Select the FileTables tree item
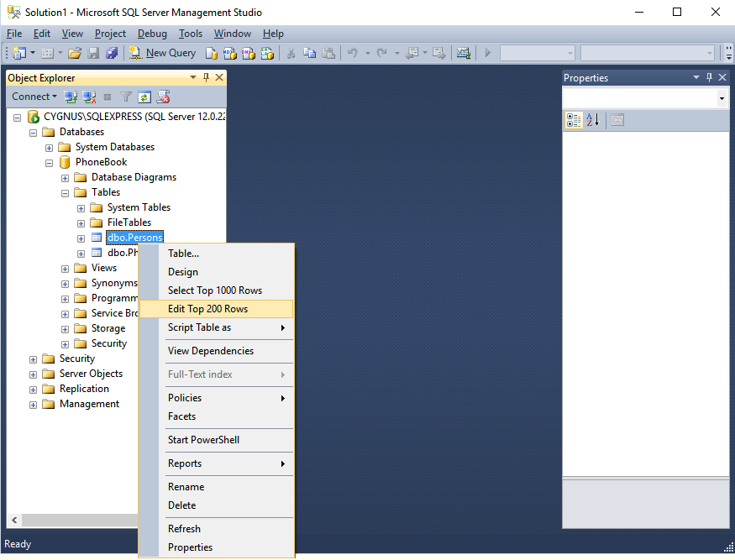Viewport: 735px width, 560px height. [129, 222]
